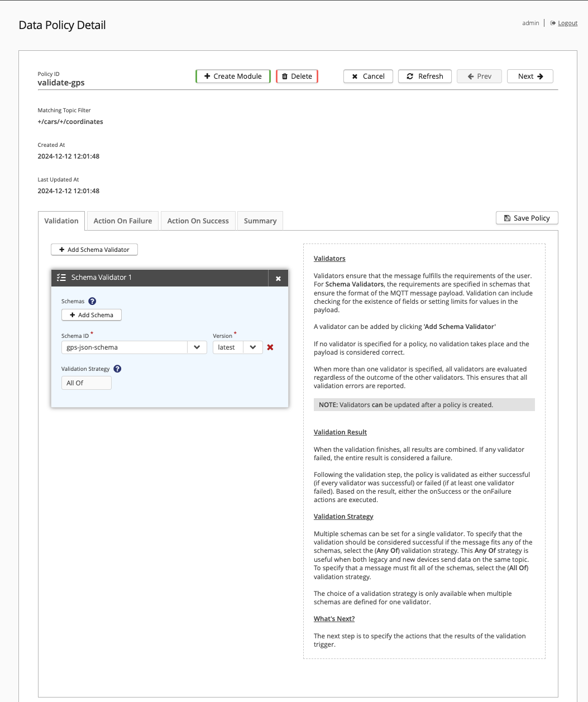Click the Last Updated At timestamp value
This screenshot has height=702, width=588.
coord(69,191)
